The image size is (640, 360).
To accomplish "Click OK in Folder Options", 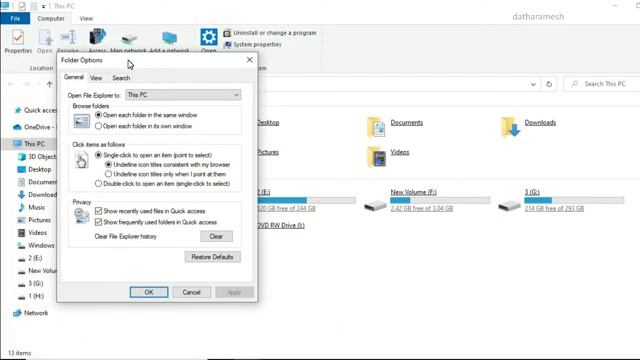I will click(149, 292).
